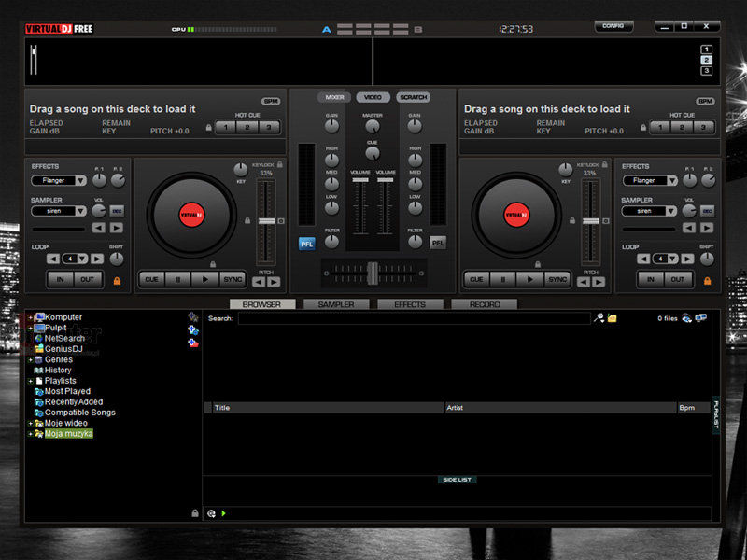
Task: Click the search options magnifier icon
Action: (x=599, y=318)
